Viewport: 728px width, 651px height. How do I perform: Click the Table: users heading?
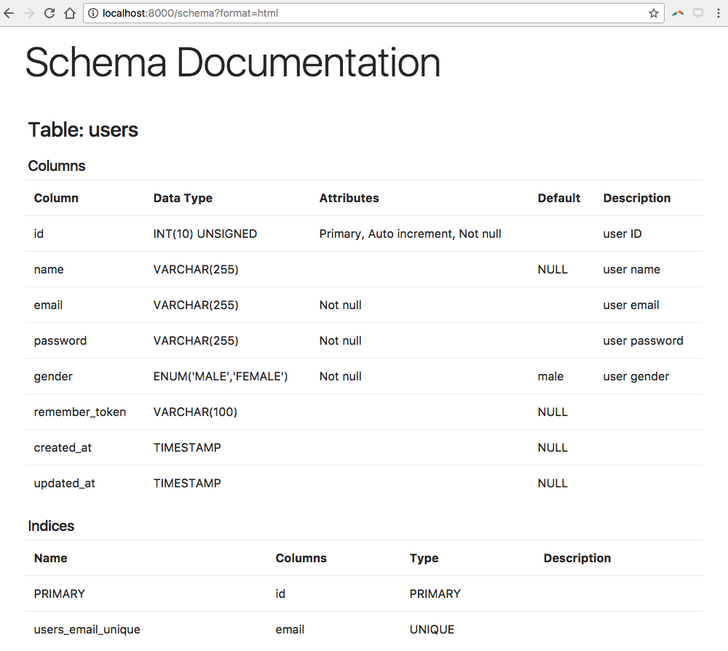tap(83, 130)
